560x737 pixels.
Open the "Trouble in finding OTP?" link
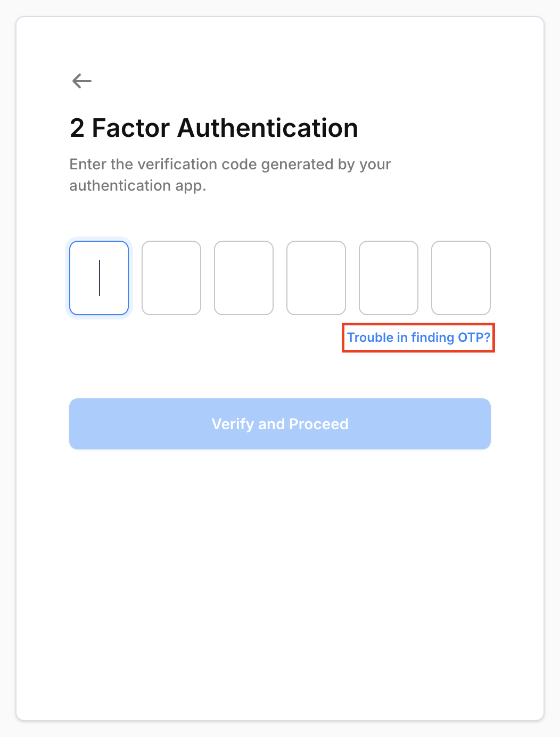point(418,338)
